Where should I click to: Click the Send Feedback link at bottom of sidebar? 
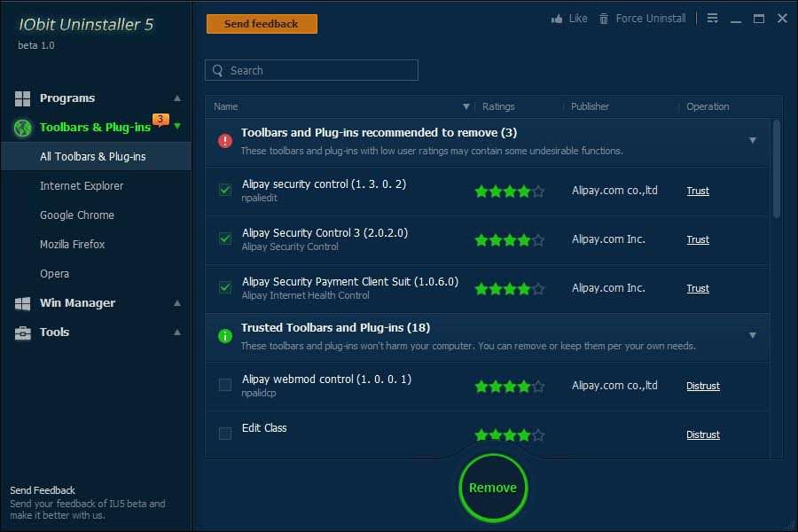coord(43,490)
